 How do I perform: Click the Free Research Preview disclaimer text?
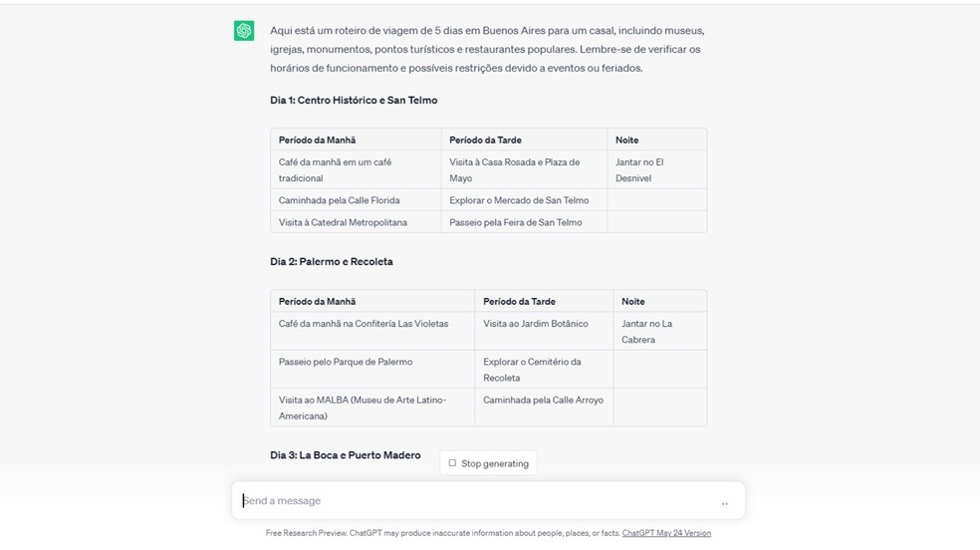pos(443,533)
